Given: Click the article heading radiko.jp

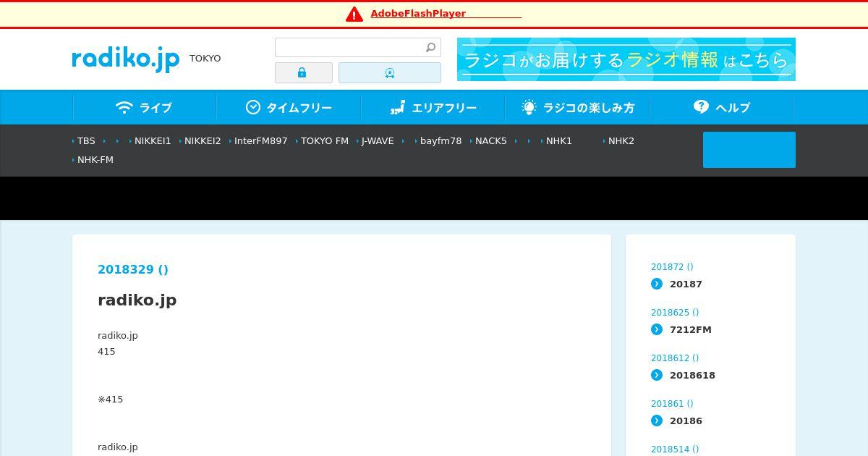Looking at the screenshot, I should [137, 300].
